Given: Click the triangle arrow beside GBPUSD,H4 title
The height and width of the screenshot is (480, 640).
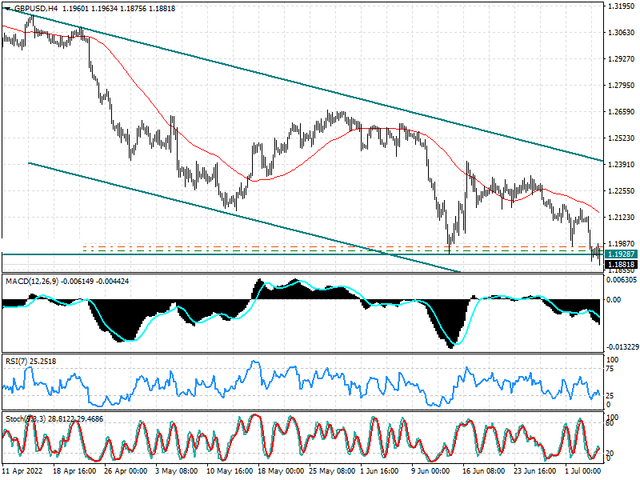Looking at the screenshot, I should pos(5,7).
